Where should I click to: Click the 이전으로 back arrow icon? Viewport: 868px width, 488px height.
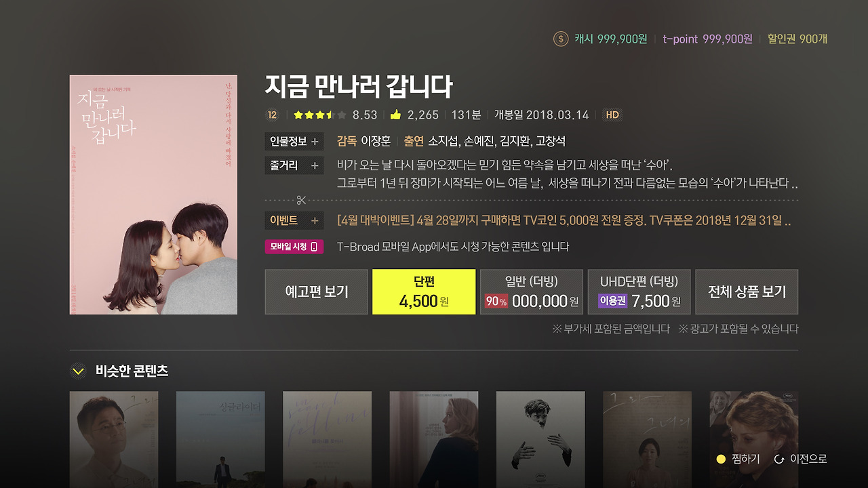pyautogui.click(x=779, y=459)
